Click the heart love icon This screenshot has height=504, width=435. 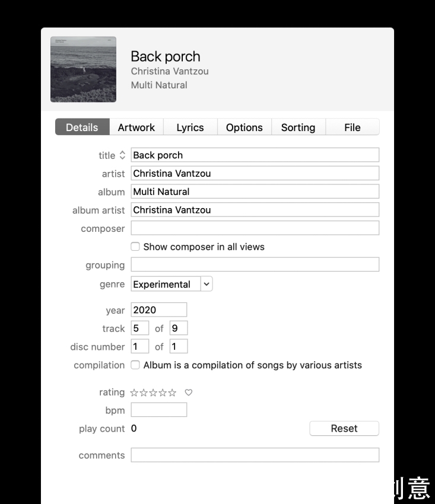click(189, 393)
